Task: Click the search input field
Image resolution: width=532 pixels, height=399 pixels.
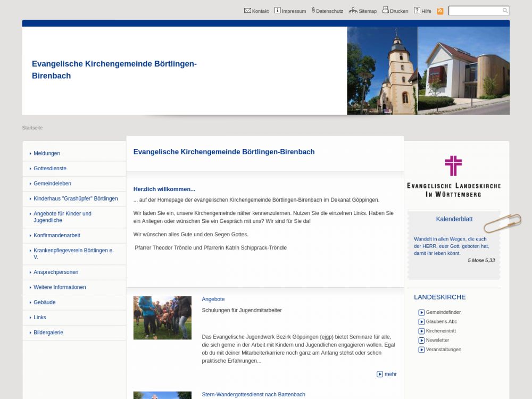Action: point(475,11)
